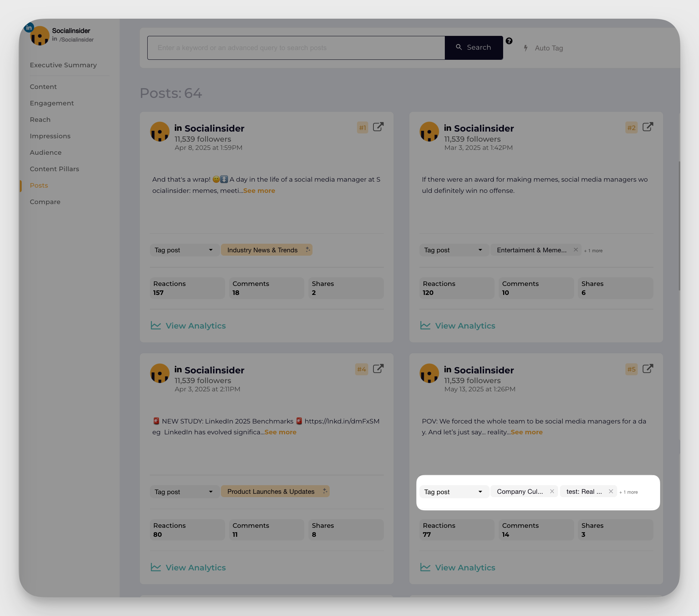Expand 'See more' on post #5 text
Screen dimensions: 699x616
tap(527, 432)
